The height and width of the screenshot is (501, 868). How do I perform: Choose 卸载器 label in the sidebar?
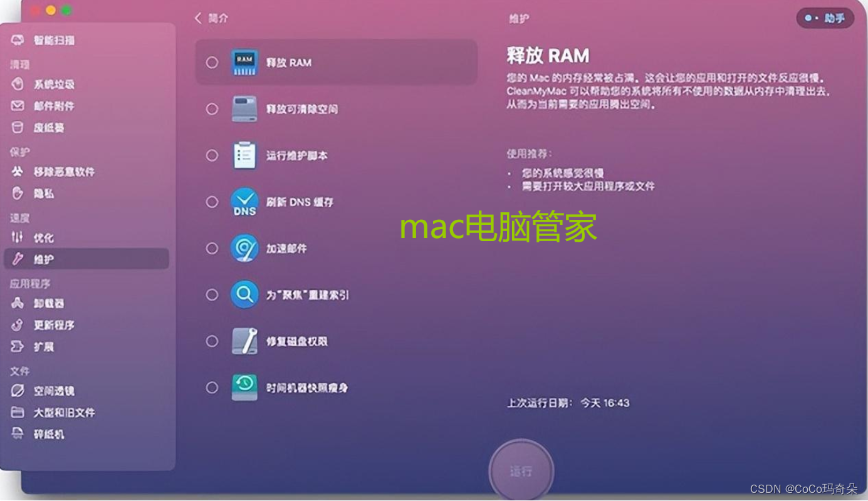[49, 303]
